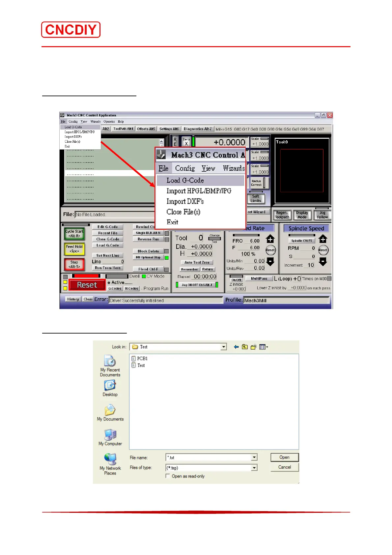Click the green Cycle Start Alt-R button
This screenshot has width=392, height=555.
[74, 234]
